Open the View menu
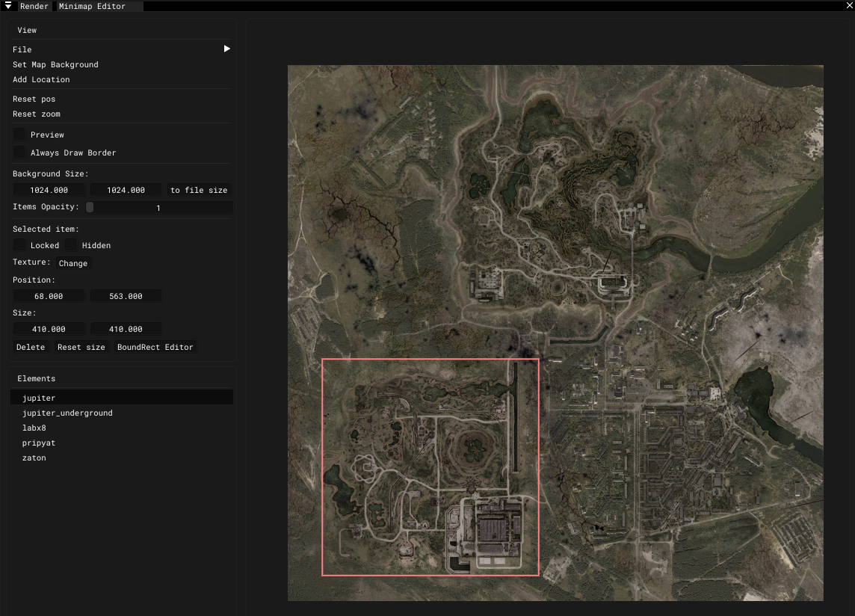The image size is (855, 616). 27,30
